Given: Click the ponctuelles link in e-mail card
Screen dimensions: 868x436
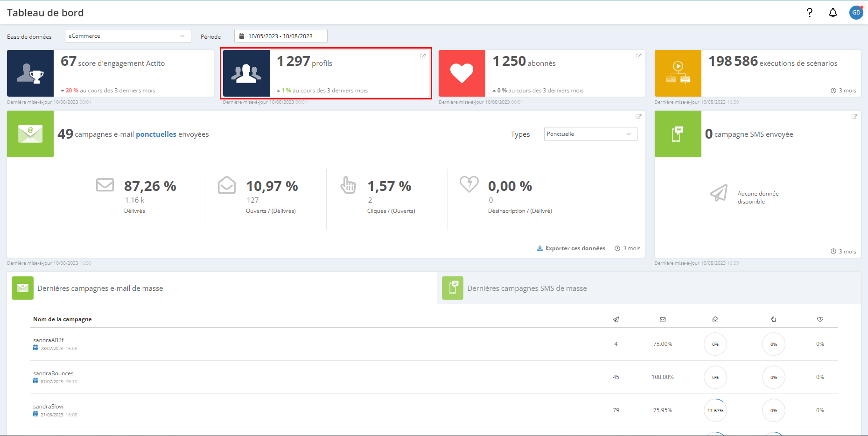Looking at the screenshot, I should pos(156,134).
